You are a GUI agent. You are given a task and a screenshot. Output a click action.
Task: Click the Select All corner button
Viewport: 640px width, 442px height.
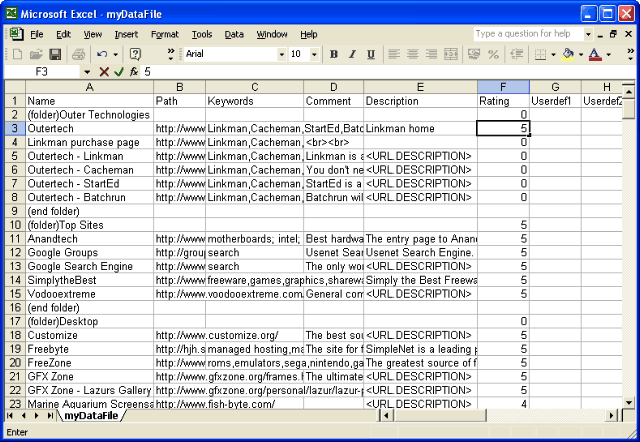tap(15, 87)
